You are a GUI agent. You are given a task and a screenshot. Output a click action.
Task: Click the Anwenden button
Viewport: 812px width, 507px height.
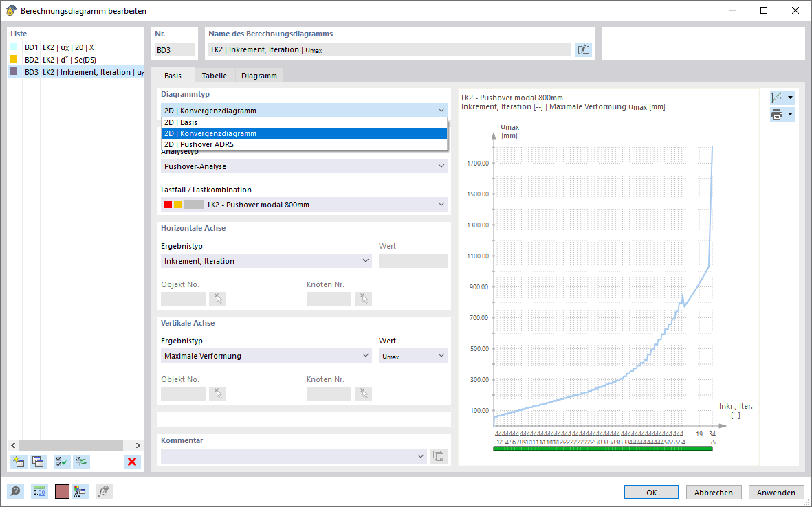pyautogui.click(x=776, y=493)
